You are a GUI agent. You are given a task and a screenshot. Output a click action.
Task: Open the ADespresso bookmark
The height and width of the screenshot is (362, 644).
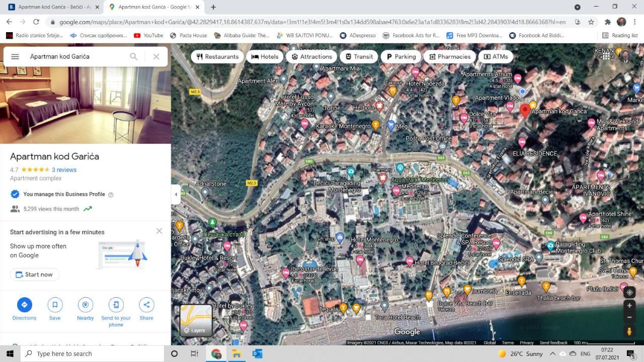pyautogui.click(x=358, y=36)
